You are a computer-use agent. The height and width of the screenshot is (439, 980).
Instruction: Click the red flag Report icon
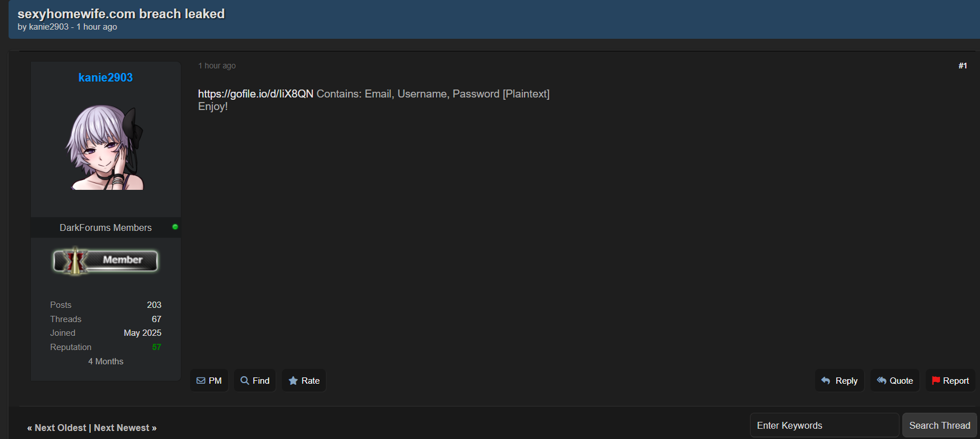pyautogui.click(x=936, y=380)
